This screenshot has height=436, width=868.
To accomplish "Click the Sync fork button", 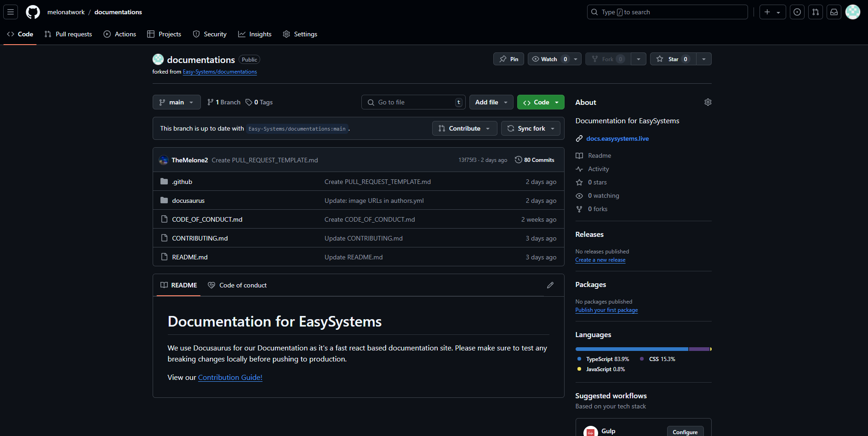I will [x=531, y=128].
